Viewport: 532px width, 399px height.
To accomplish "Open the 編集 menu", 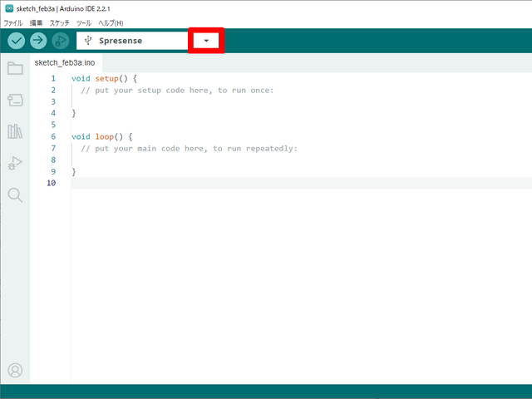I will pos(36,22).
